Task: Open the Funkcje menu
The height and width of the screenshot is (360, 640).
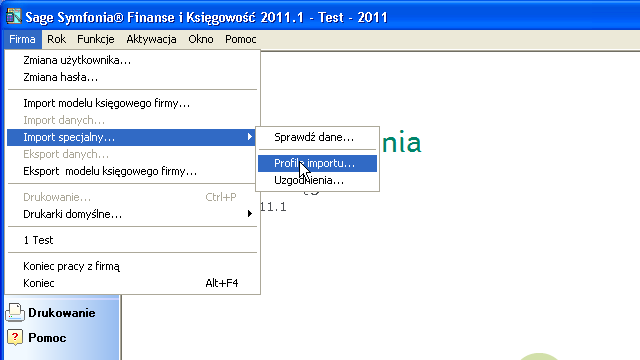Action: 96,39
